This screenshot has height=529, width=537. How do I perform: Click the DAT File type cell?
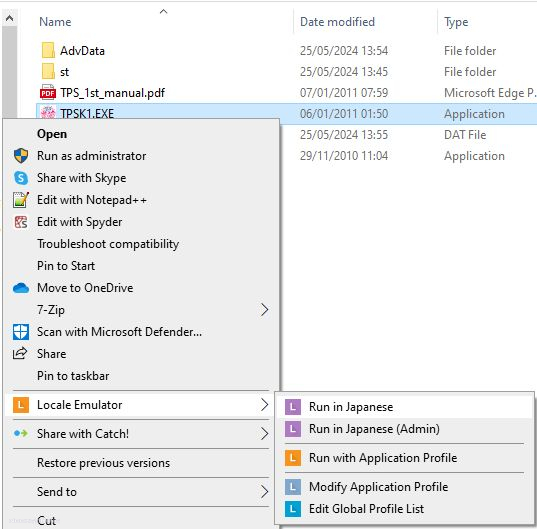pos(465,135)
